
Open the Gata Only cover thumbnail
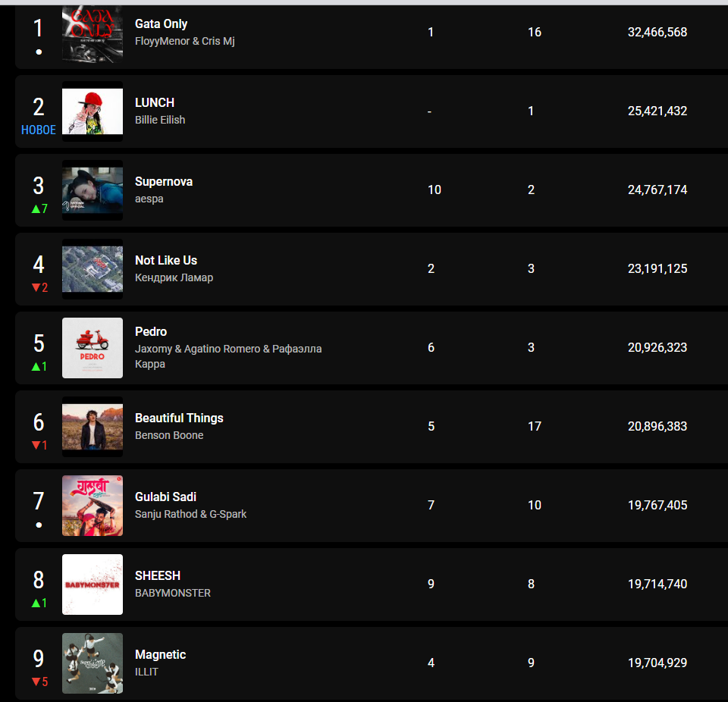pos(93,34)
